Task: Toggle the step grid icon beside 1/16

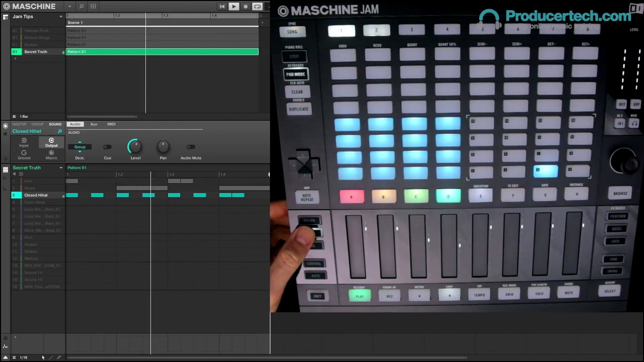Action: [x=14, y=357]
